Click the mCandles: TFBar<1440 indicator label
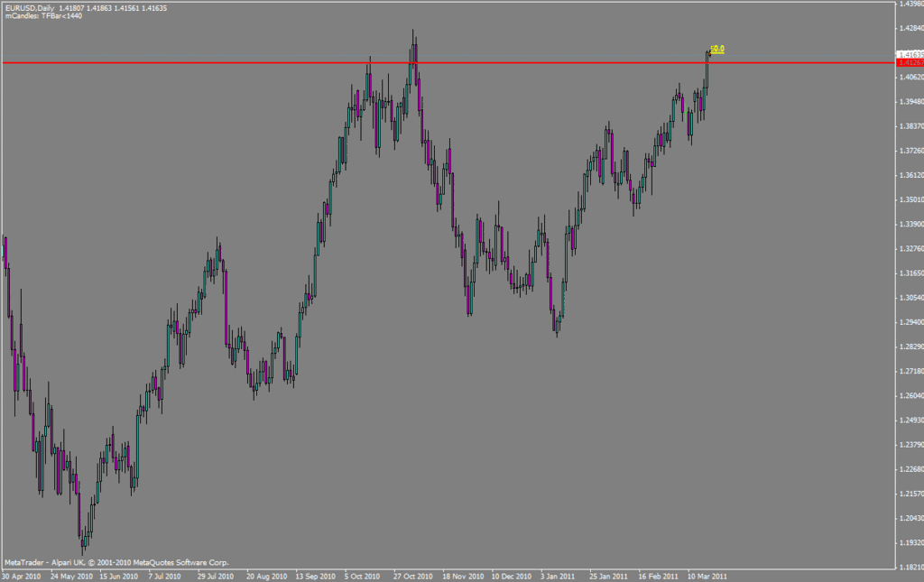924x582 pixels. [x=43, y=16]
